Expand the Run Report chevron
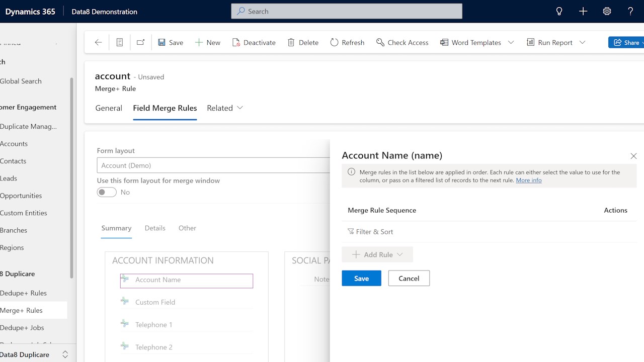 [x=583, y=42]
